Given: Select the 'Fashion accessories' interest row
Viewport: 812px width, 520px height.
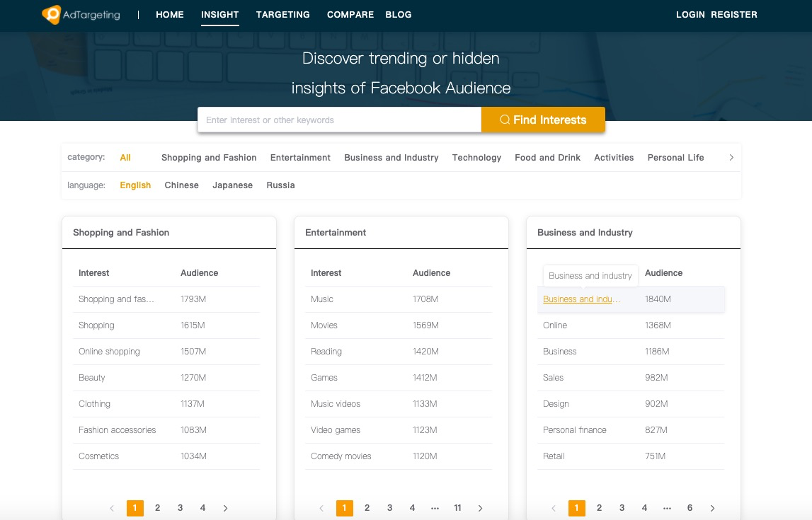Looking at the screenshot, I should (166, 430).
